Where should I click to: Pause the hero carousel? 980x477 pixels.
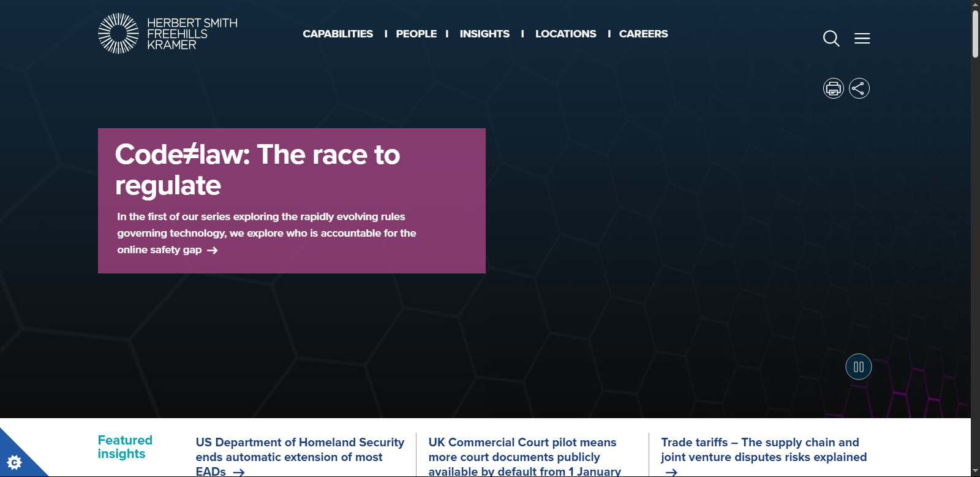click(858, 367)
